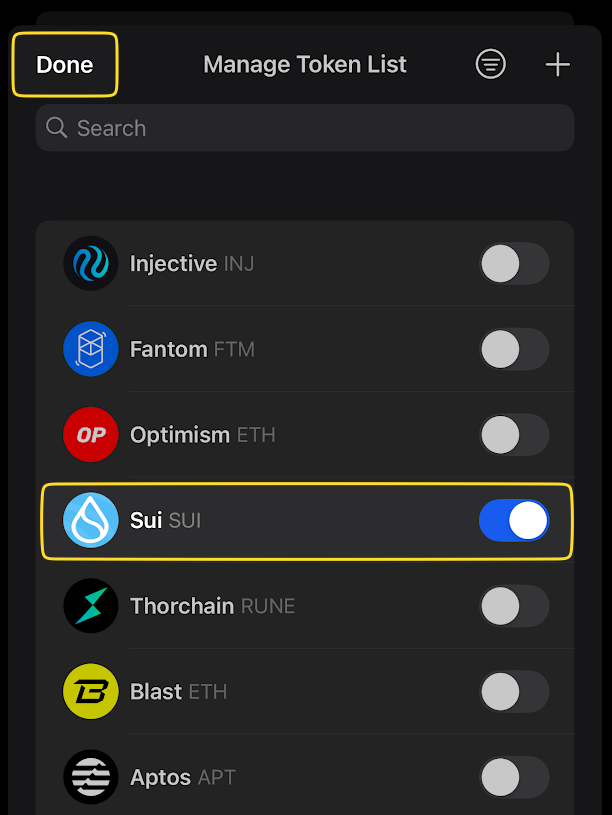This screenshot has height=815, width=612.
Task: Disable the Sui token toggle
Action: click(x=514, y=520)
